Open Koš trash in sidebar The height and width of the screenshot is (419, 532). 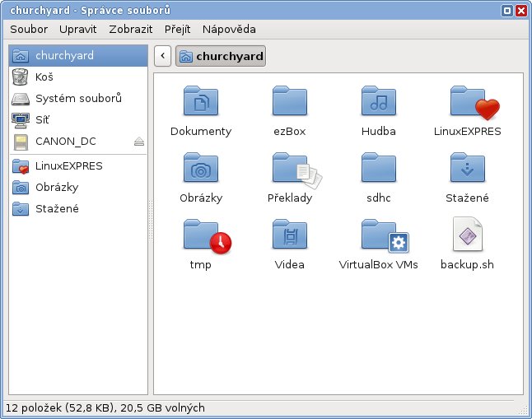tap(44, 77)
